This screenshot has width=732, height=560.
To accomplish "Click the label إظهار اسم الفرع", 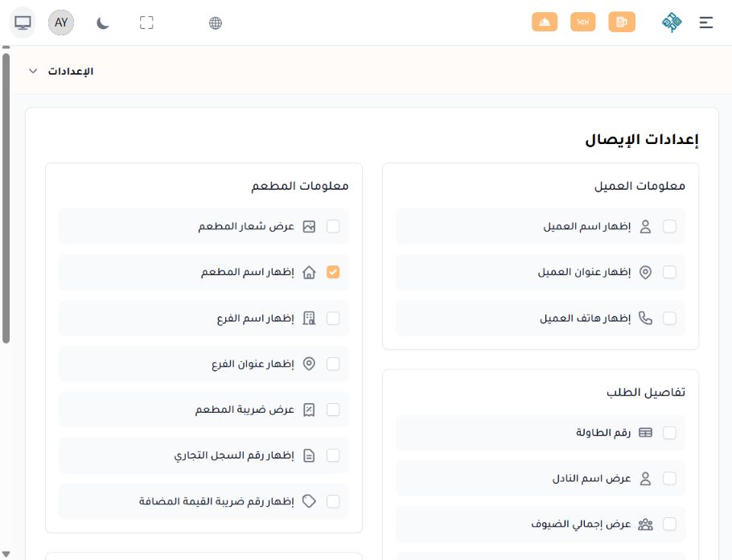I will click(255, 319).
